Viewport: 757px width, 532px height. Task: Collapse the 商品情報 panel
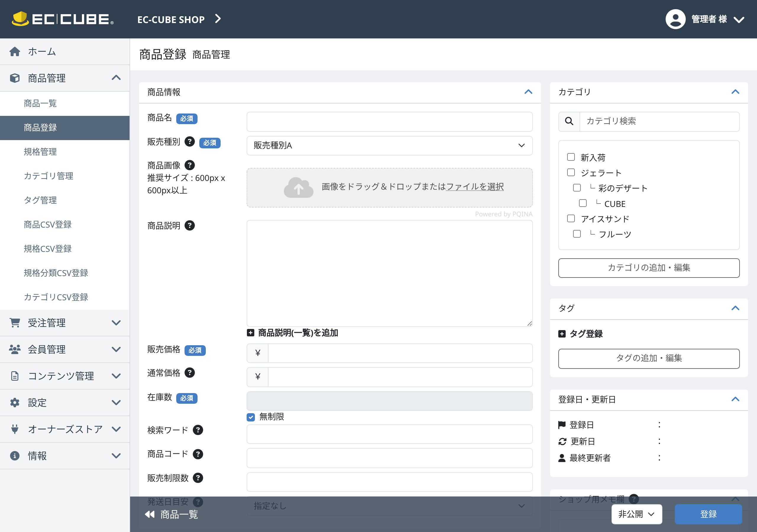coord(528,92)
